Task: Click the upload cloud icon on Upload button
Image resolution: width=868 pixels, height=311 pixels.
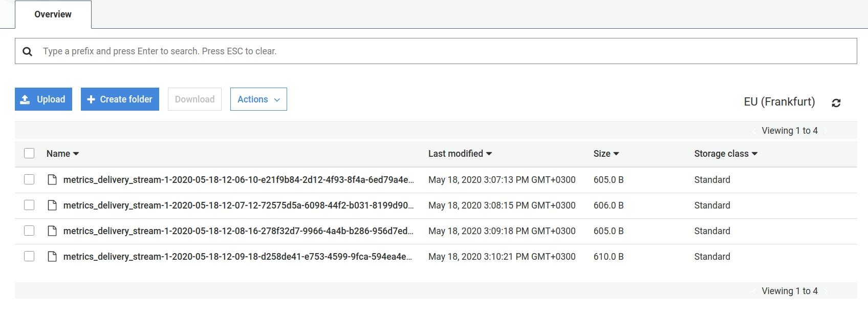Action: point(25,99)
